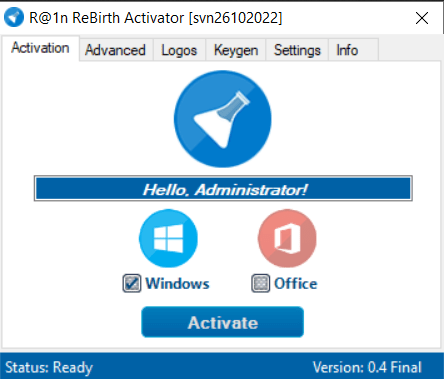
Task: Click the Status: Ready text
Action: tap(49, 367)
